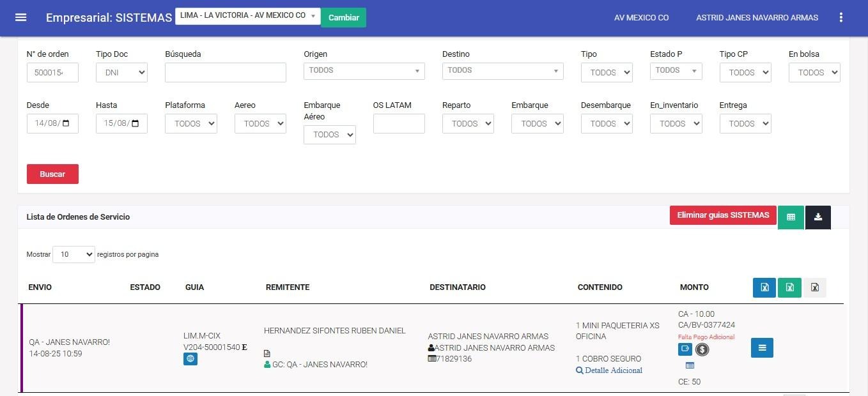Open the Origen TODOS dropdown
This screenshot has width=868, height=396.
(364, 71)
